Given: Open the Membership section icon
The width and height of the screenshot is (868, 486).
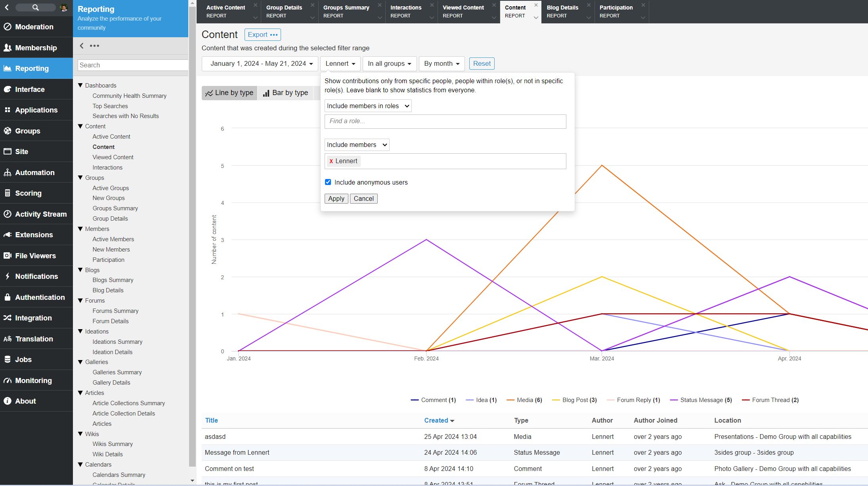Looking at the screenshot, I should click(8, 48).
